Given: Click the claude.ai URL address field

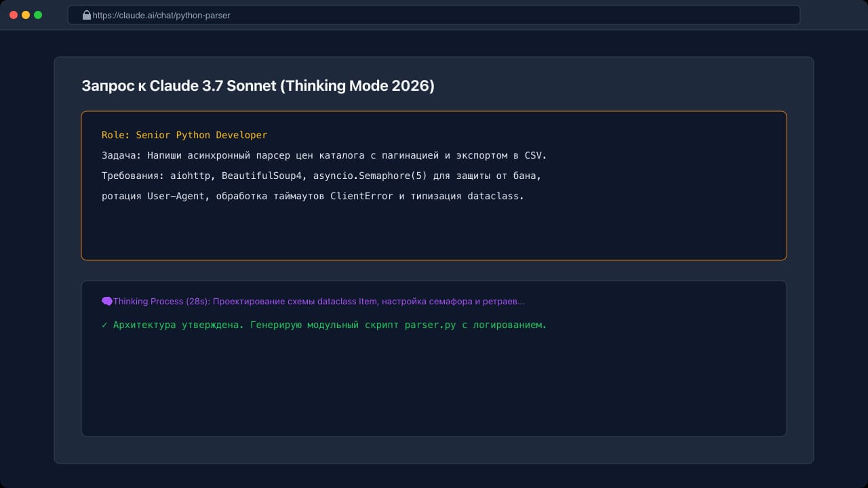Looking at the screenshot, I should (x=434, y=15).
